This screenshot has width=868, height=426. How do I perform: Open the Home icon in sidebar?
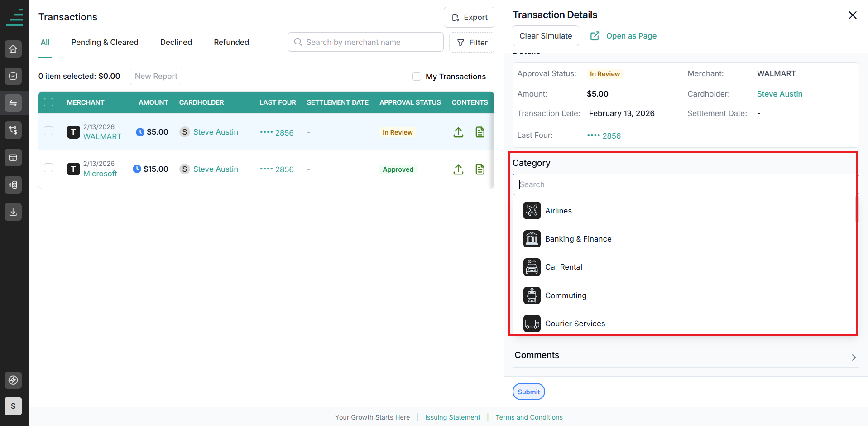click(13, 49)
